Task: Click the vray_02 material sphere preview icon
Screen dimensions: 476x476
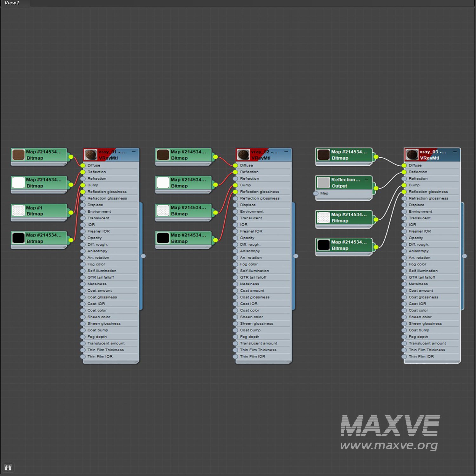Action: pos(243,155)
